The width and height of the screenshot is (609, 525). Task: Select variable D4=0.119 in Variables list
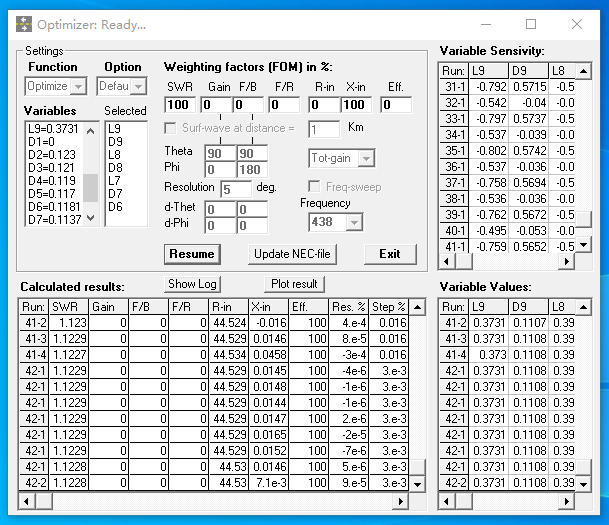[54, 181]
